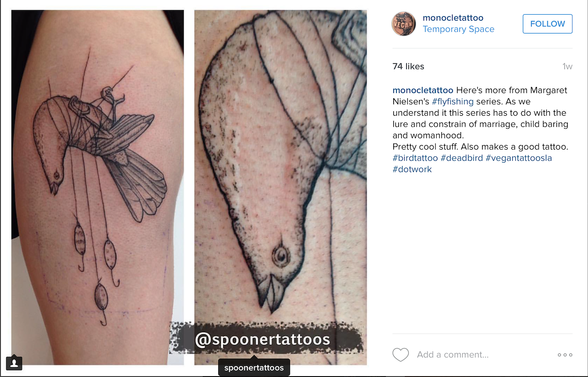
Task: Select the left full bird tattoo photo
Action: coord(97,187)
